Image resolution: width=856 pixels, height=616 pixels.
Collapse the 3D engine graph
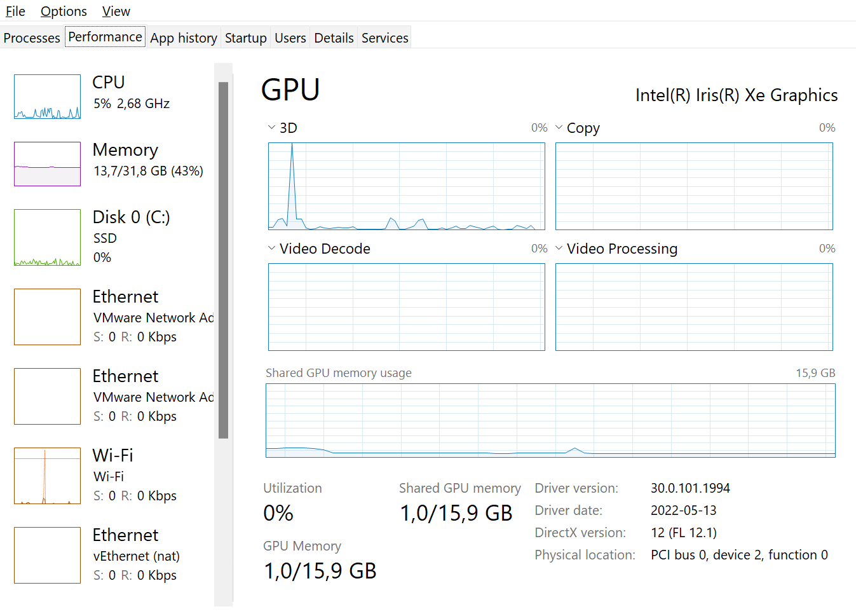(271, 127)
